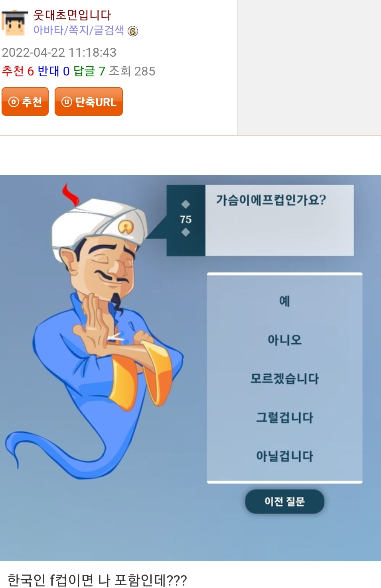Click the red 추천 6 counter
The width and height of the screenshot is (381, 588).
[18, 71]
